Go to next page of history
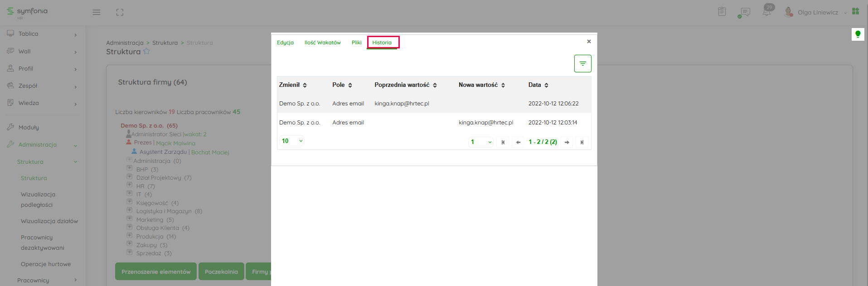 coord(567,142)
